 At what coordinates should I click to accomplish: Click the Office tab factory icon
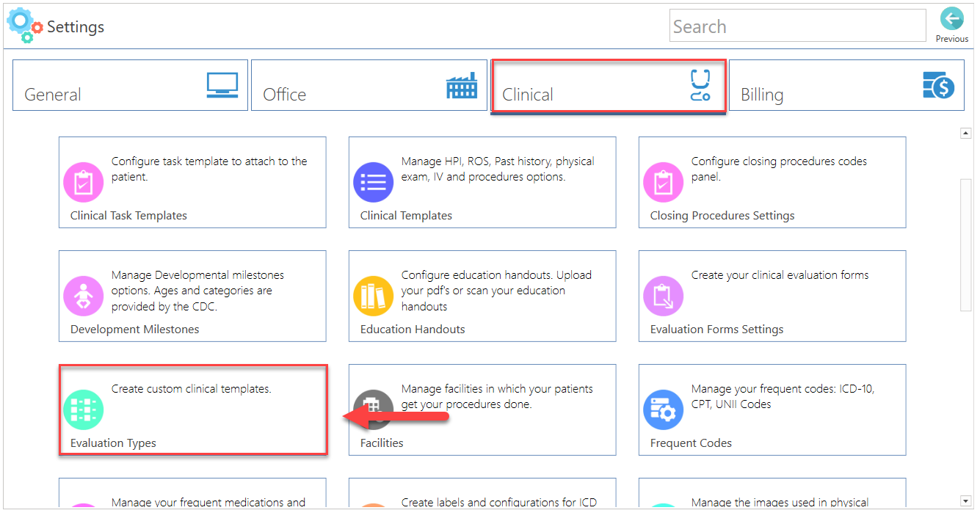point(462,85)
